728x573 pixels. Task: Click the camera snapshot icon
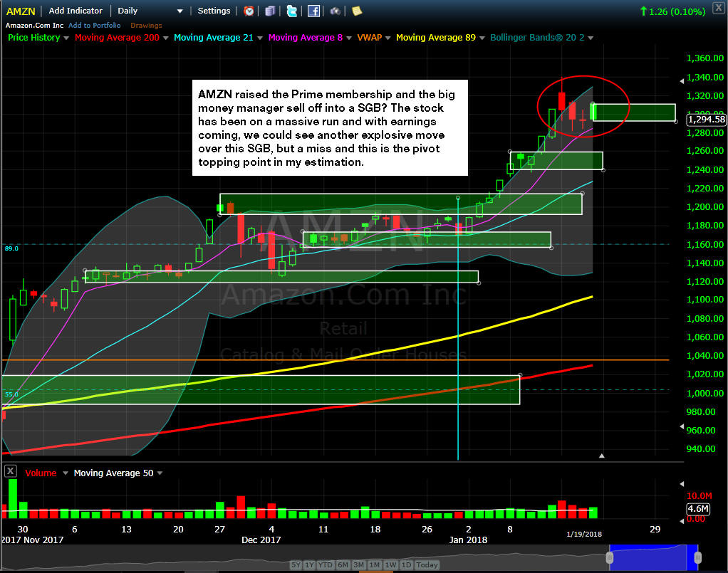click(x=336, y=11)
